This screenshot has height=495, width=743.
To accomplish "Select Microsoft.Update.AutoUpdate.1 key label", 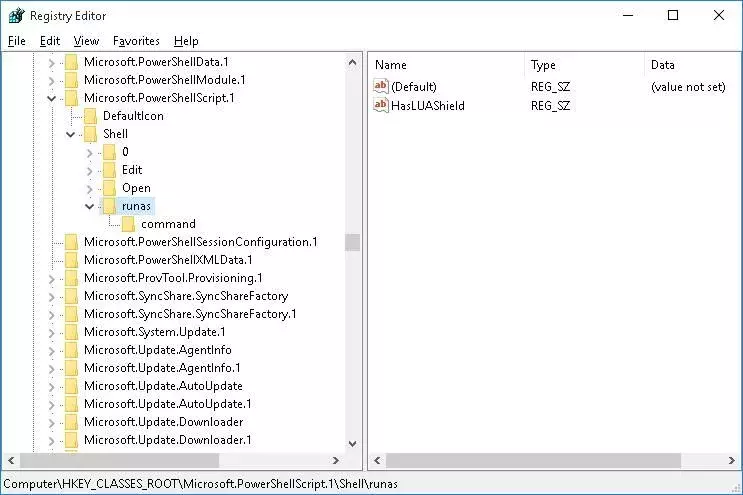I will [167, 404].
